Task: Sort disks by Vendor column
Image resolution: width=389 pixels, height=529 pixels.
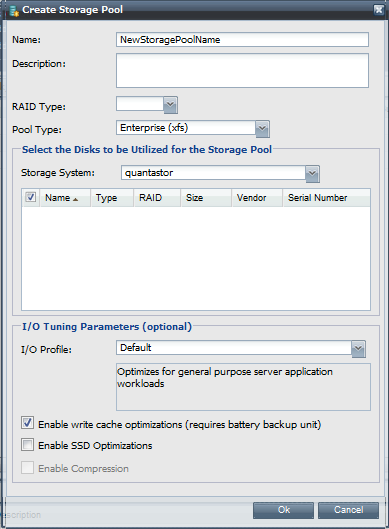Action: pos(257,198)
